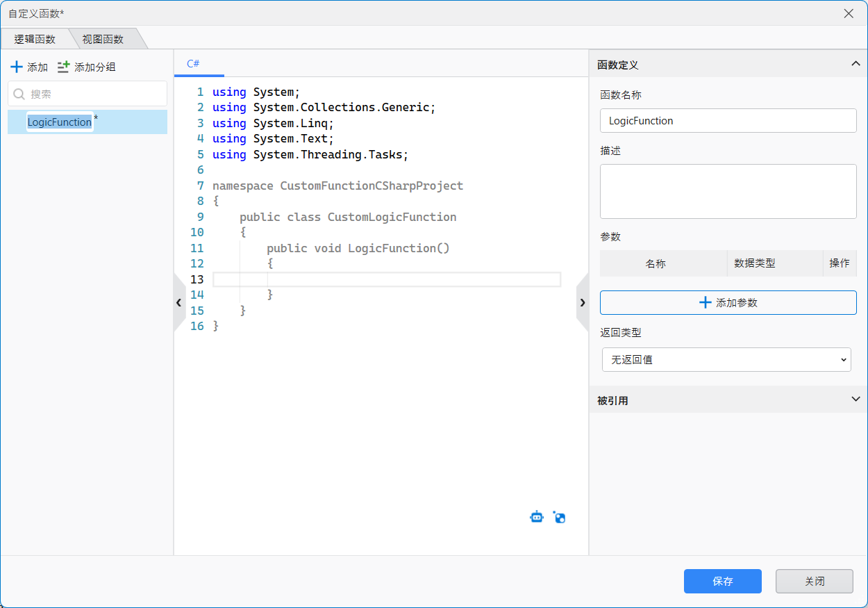Collapse the 函数定义 section
868x608 pixels.
(856, 64)
